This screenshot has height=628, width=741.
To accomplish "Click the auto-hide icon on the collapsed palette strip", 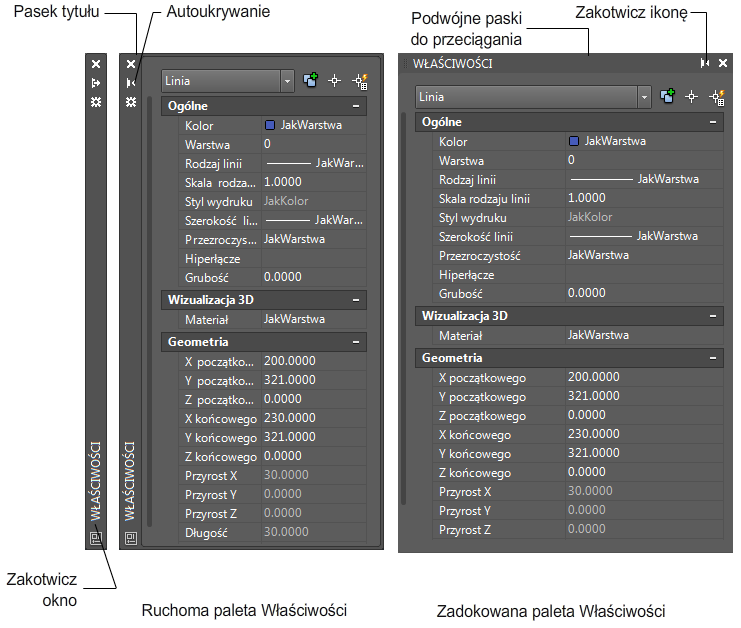I will pyautogui.click(x=96, y=83).
